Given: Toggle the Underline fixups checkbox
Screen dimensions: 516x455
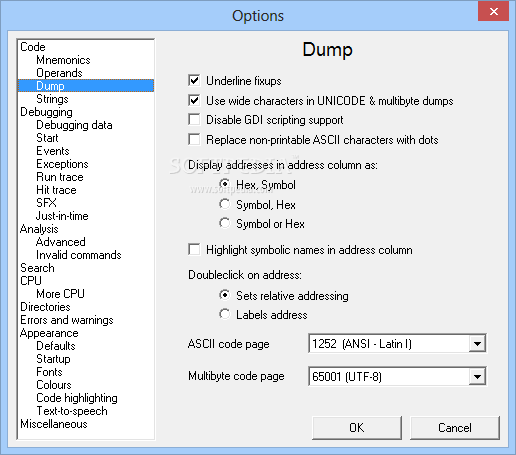Looking at the screenshot, I should pyautogui.click(x=194, y=80).
